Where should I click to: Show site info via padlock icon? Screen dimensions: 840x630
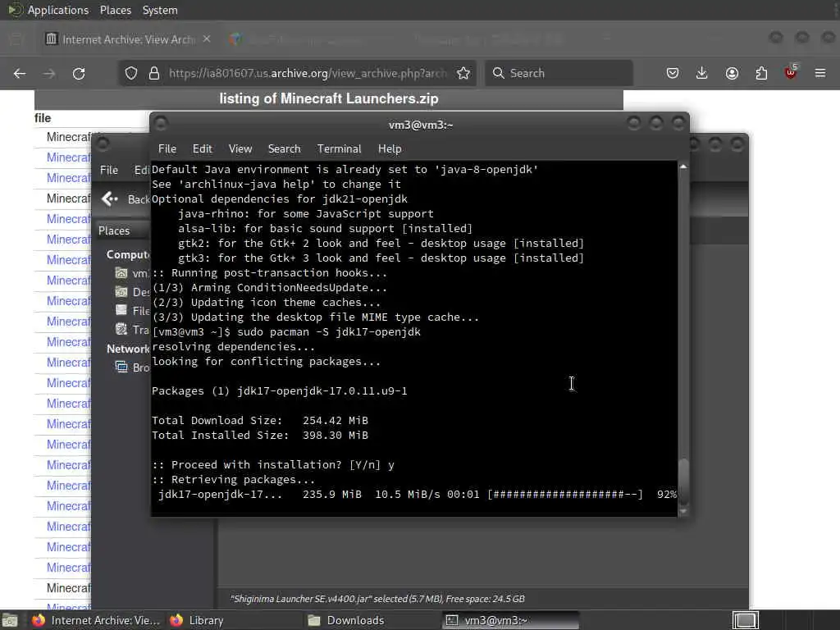154,73
